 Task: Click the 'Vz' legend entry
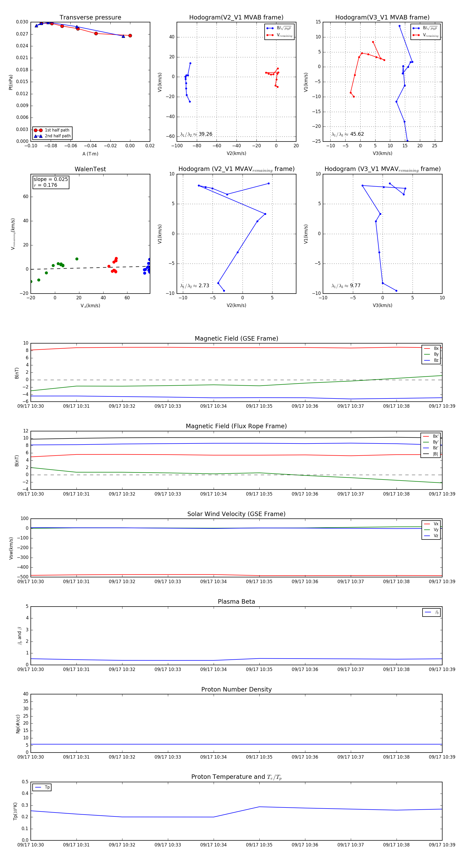pos(431,536)
